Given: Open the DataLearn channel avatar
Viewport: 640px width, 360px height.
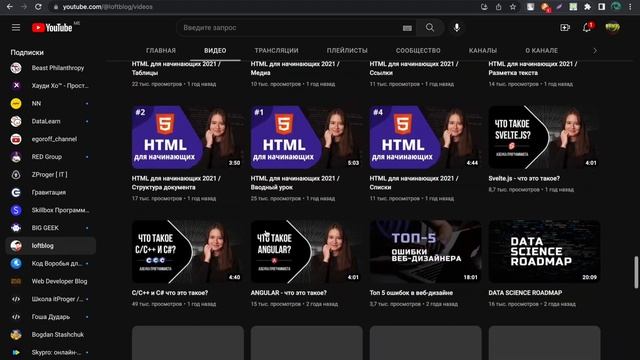Looking at the screenshot, I should point(16,121).
